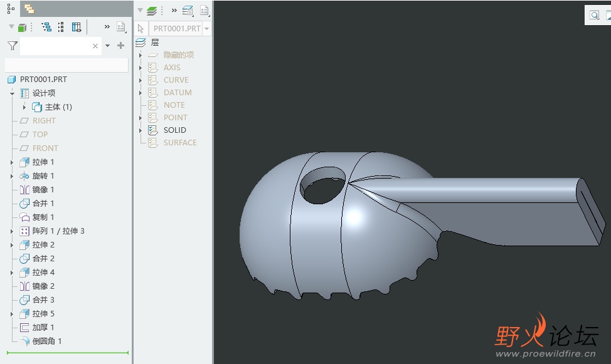The height and width of the screenshot is (364, 611).
Task: Click the selection arrow icon beside PRT0001.PRT
Action: 141,28
